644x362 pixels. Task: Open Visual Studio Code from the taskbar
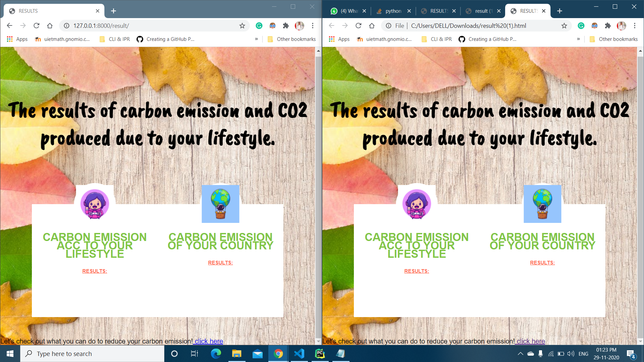coord(299,354)
